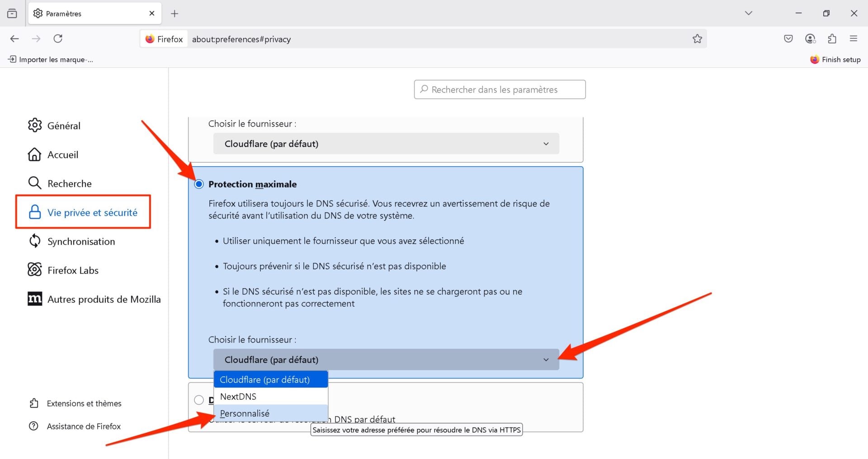
Task: Open the Pocket save icon
Action: point(788,39)
